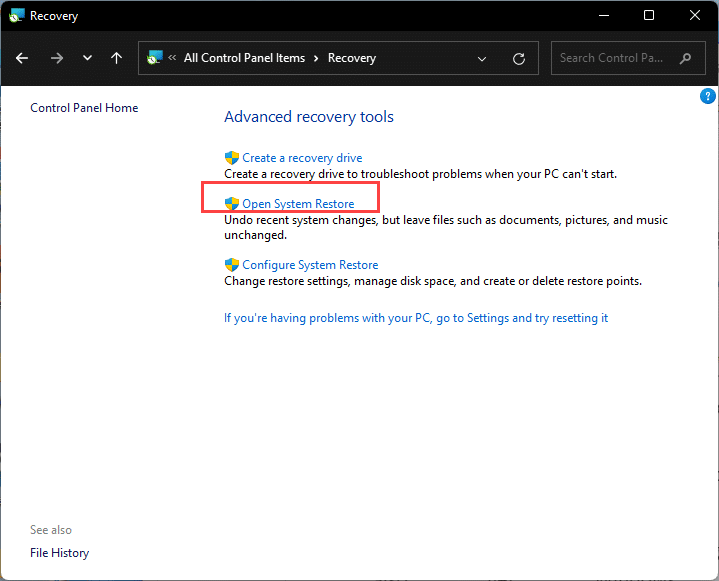
Task: Click the Recovery breadcrumb segment
Action: point(352,58)
